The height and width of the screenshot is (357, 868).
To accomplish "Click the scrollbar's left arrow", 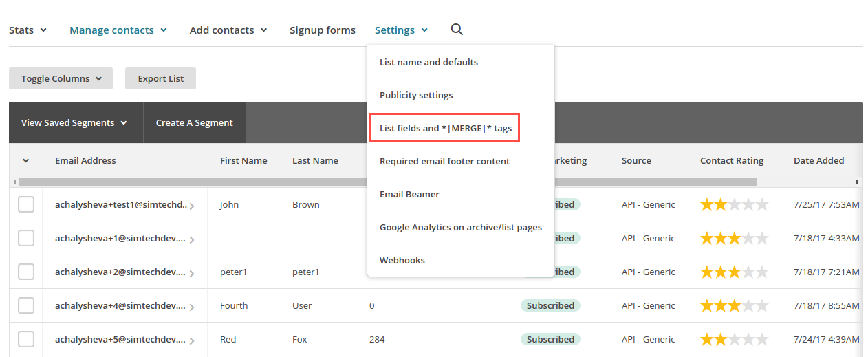I will coord(14,182).
